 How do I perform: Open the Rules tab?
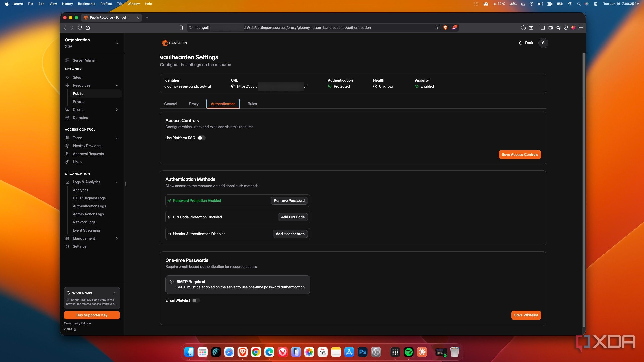tap(252, 104)
